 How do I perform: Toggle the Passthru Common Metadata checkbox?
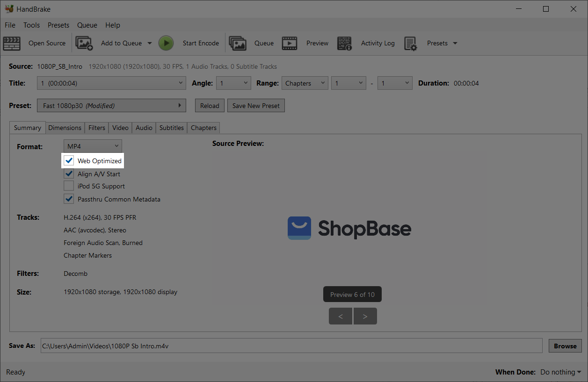69,199
